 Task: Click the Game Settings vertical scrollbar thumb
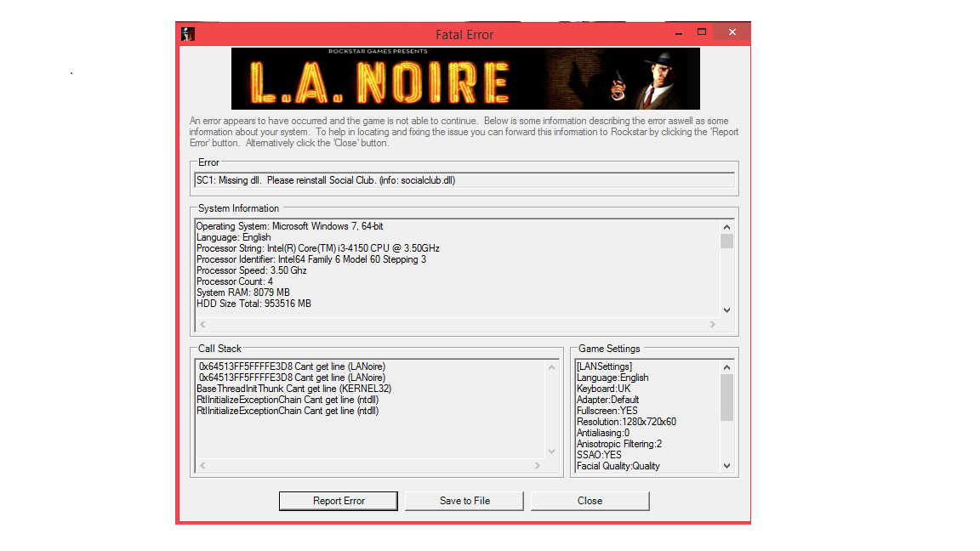(x=726, y=397)
